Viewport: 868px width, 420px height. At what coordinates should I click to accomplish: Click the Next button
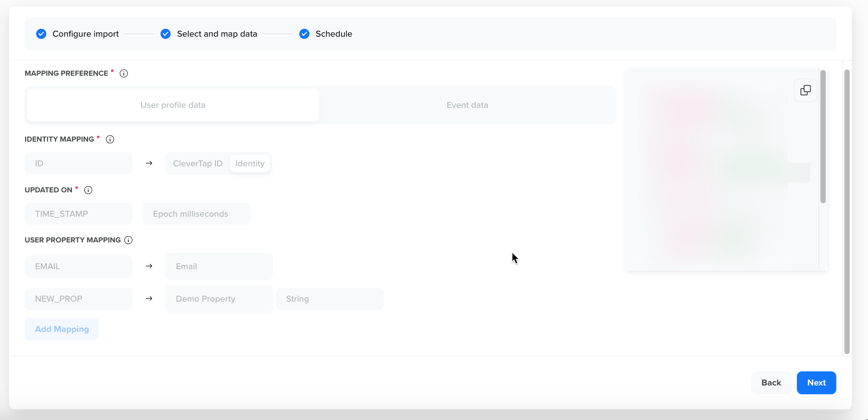coord(816,383)
